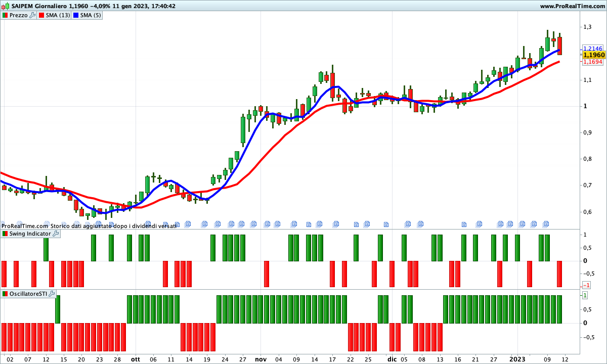Click the '2023' year label on time axis
Screen dimensions: 607x364
tap(518, 359)
